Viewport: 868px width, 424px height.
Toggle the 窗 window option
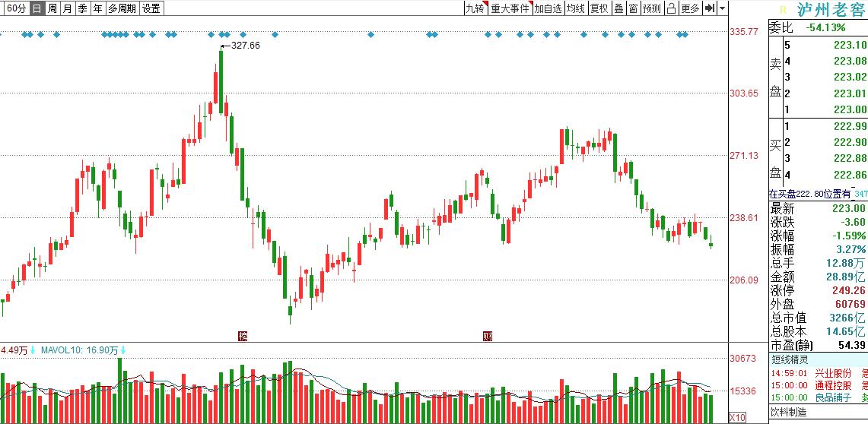coord(632,8)
